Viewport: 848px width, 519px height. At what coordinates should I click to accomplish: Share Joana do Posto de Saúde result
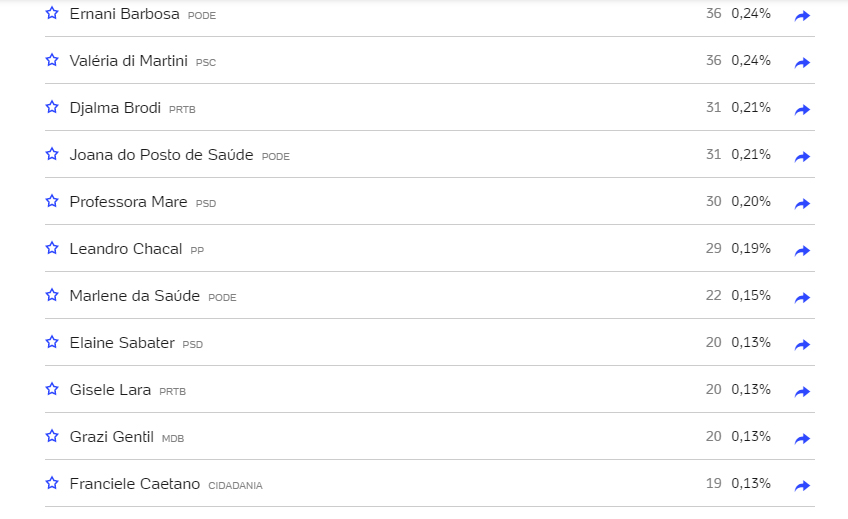pyautogui.click(x=802, y=157)
